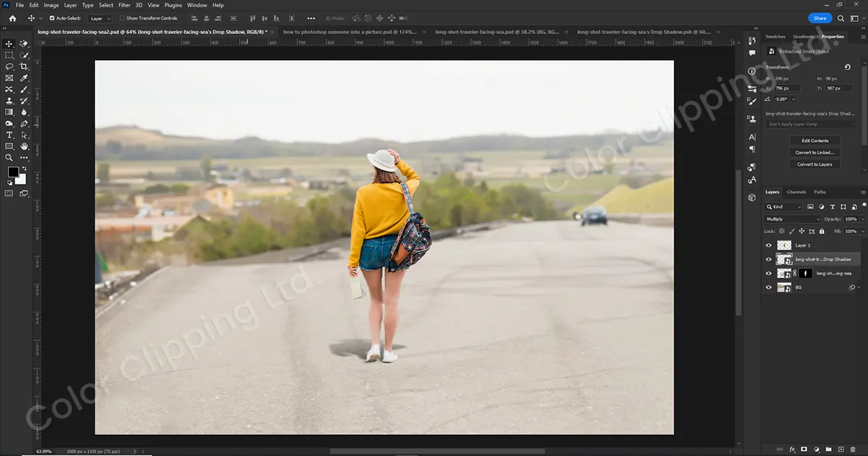This screenshot has height=456, width=868.
Task: Toggle visibility of long-sh...ing-sea layer
Action: click(769, 274)
